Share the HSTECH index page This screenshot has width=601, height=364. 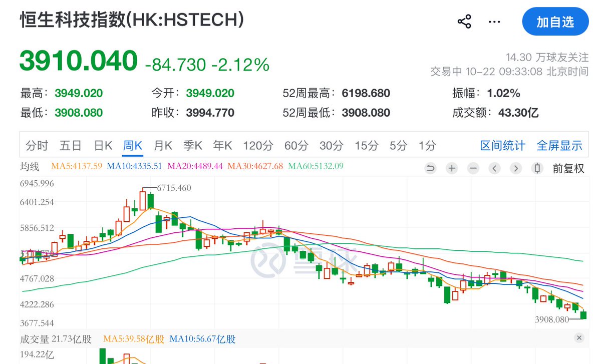464,22
